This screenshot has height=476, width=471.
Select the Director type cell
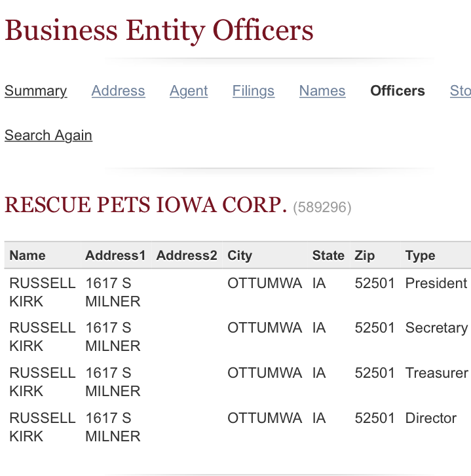[430, 418]
